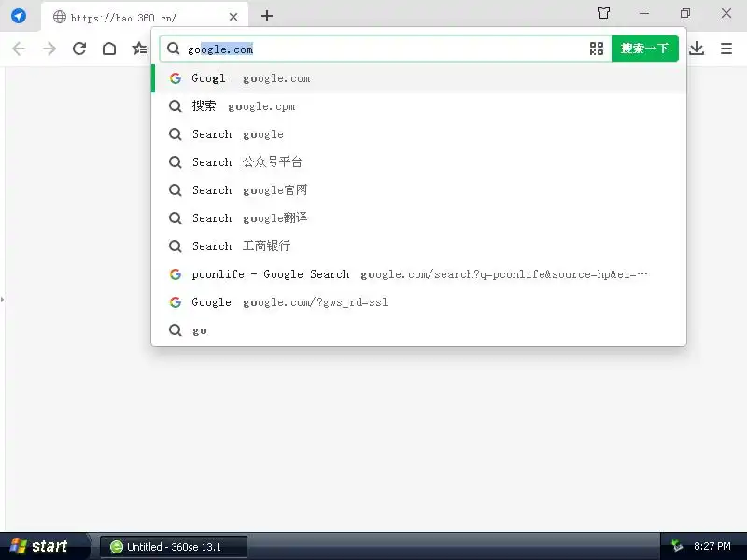Restore down the browser window
This screenshot has width=747, height=560.
pyautogui.click(x=685, y=13)
